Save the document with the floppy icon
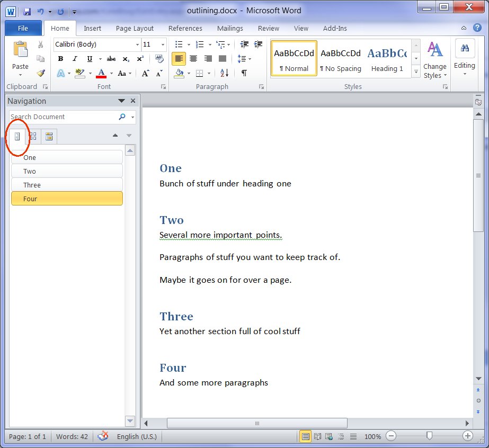 pos(27,12)
